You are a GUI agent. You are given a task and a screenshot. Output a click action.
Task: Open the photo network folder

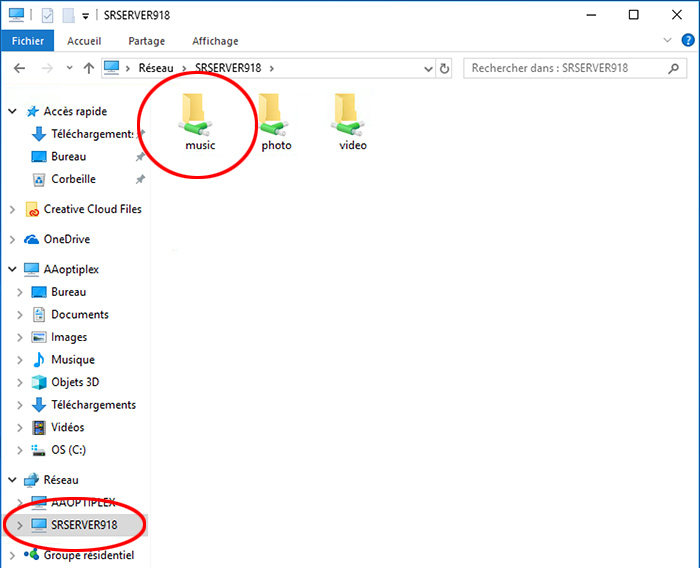coord(274,121)
